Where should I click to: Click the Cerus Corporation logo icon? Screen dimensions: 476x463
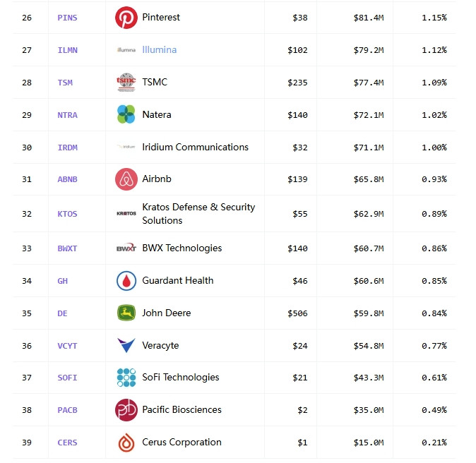click(126, 443)
